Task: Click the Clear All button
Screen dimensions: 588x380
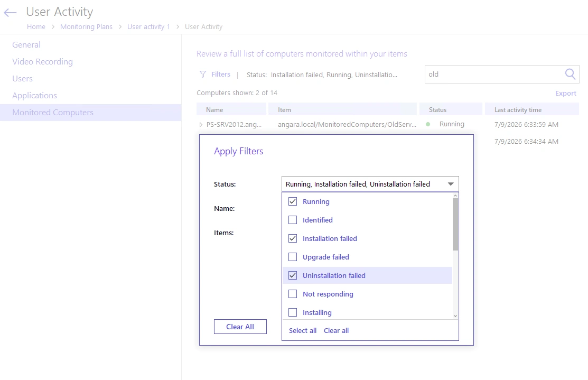Action: [x=240, y=327]
